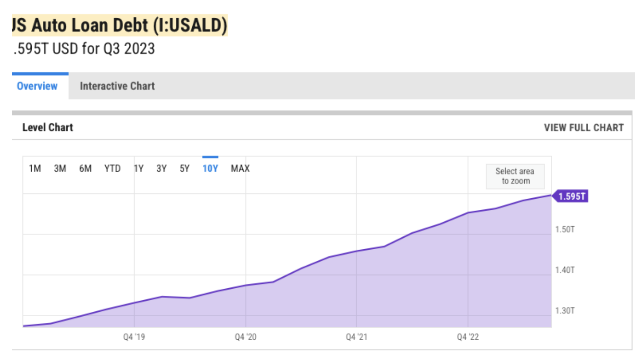The width and height of the screenshot is (644, 358).
Task: Select the active 10Y range
Action: pyautogui.click(x=210, y=168)
